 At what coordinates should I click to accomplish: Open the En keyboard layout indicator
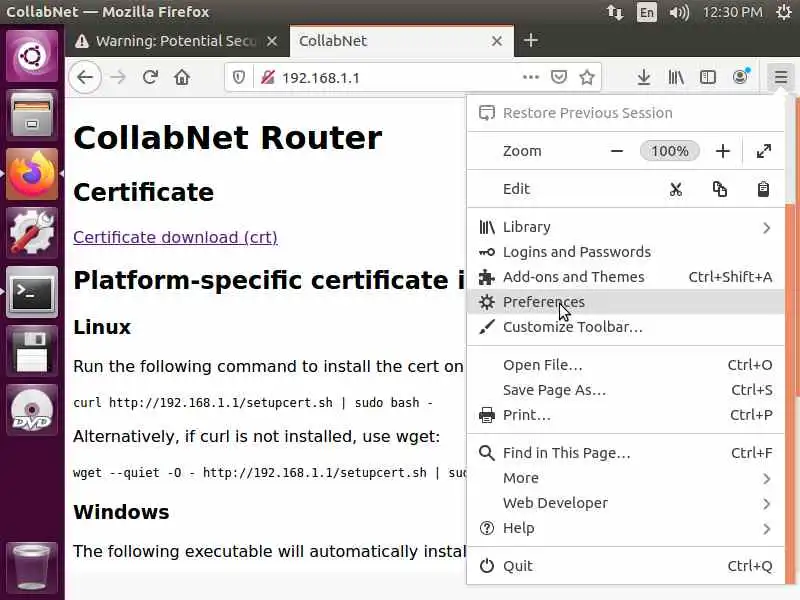(646, 12)
